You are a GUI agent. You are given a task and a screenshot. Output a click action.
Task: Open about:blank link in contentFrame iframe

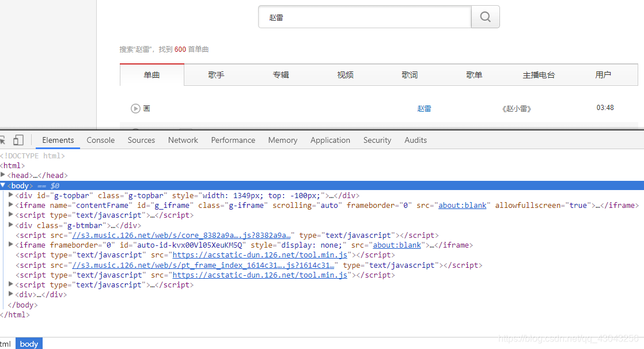(463, 205)
